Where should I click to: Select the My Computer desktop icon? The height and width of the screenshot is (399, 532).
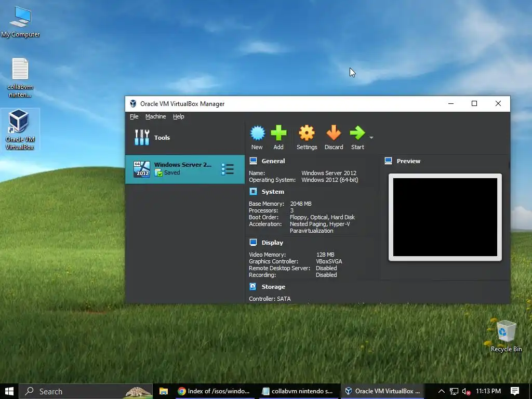point(20,21)
